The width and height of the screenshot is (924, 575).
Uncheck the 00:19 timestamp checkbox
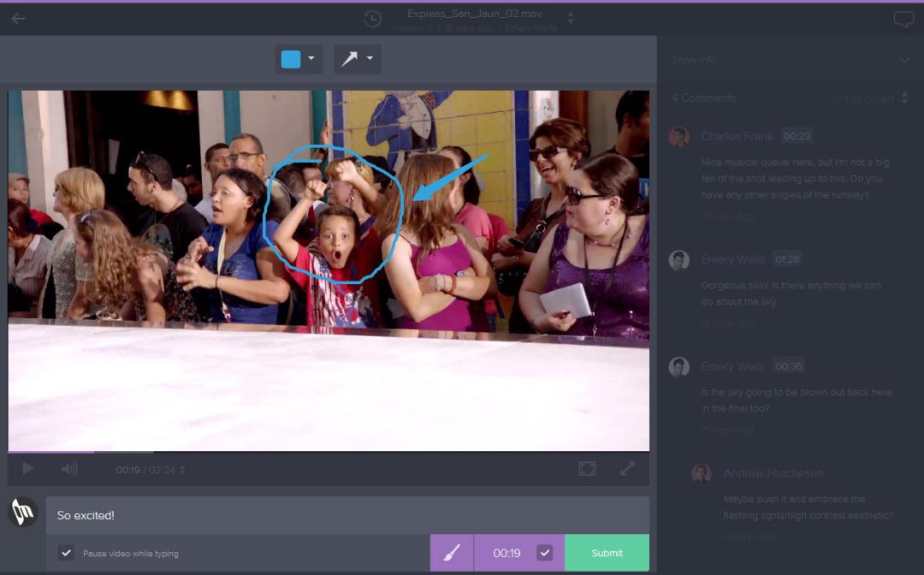[x=544, y=553]
